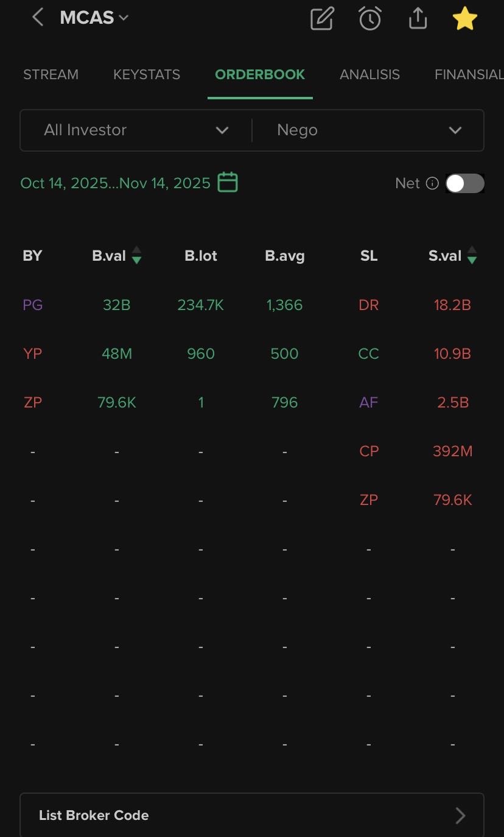Switch to the STREAM tab
The height and width of the screenshot is (837, 504).
(x=51, y=75)
